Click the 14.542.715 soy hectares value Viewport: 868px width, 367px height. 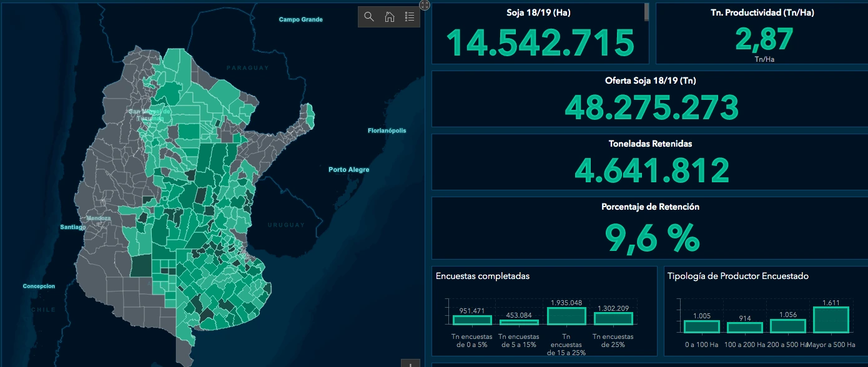[x=540, y=42]
